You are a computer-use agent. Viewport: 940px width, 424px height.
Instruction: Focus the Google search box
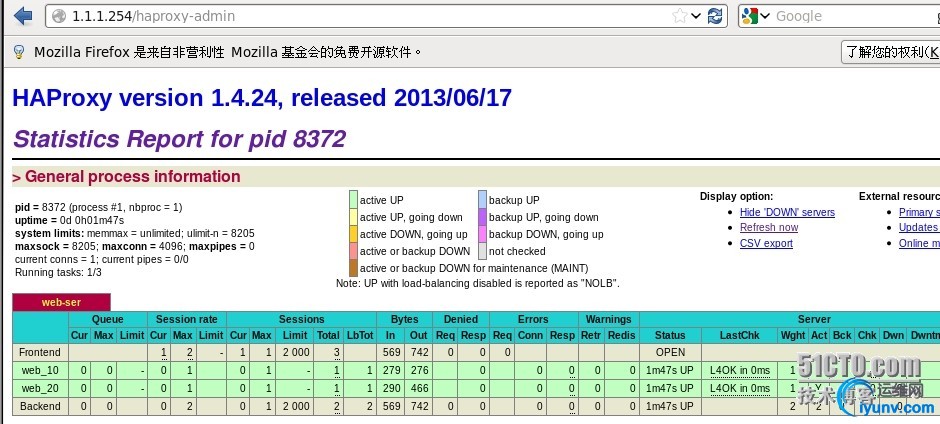click(x=856, y=16)
